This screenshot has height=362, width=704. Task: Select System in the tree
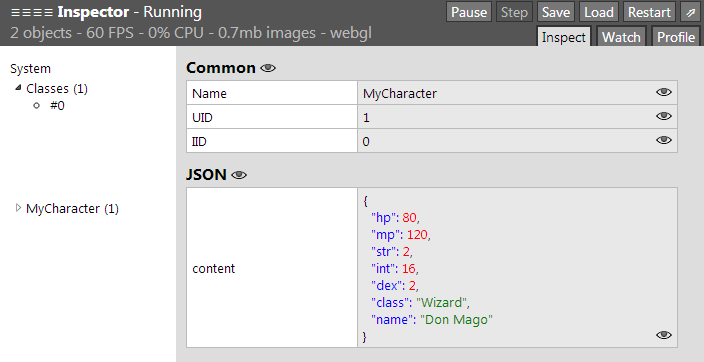pyautogui.click(x=31, y=69)
